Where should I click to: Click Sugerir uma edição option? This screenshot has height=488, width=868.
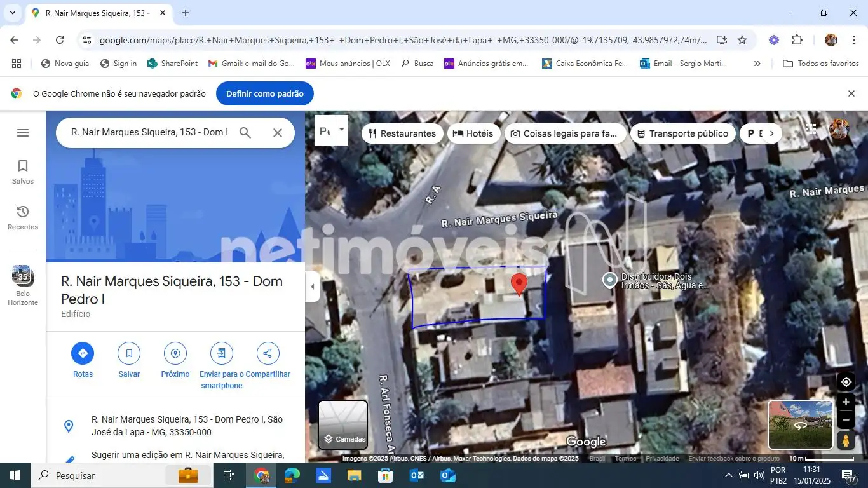tap(176, 456)
